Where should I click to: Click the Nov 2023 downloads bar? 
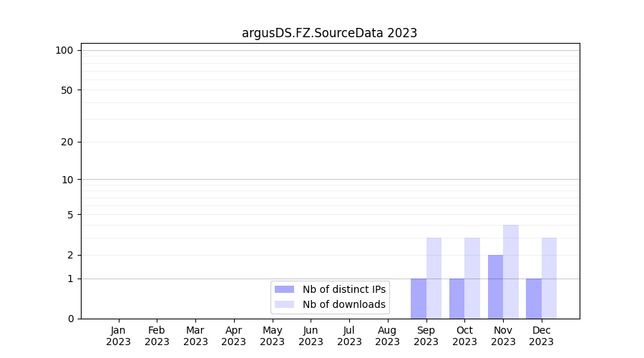[x=511, y=271]
